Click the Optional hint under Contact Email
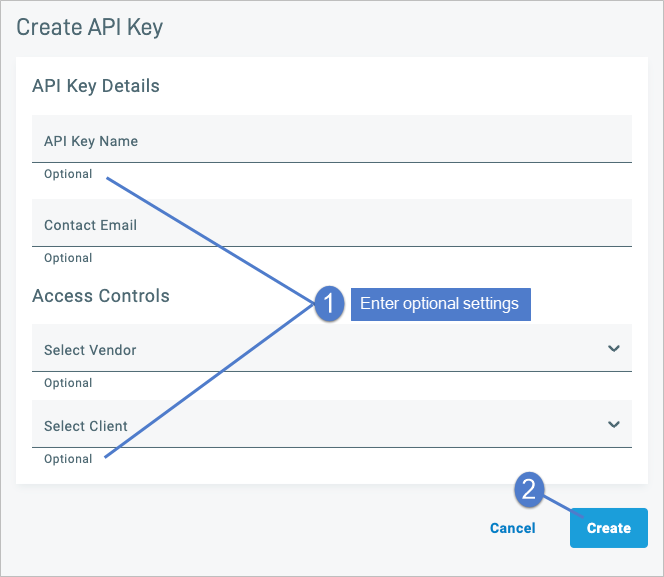This screenshot has width=664, height=577. (68, 258)
